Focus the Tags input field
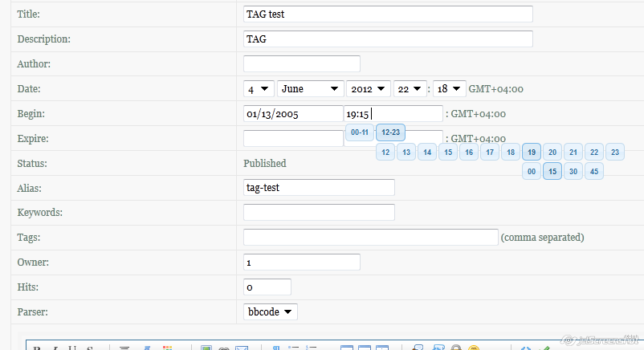 click(371, 237)
